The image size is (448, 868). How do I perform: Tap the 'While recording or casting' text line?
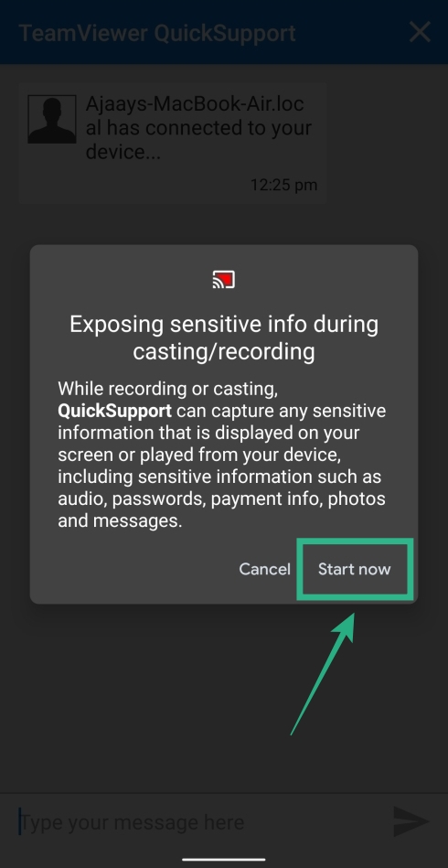(x=168, y=389)
